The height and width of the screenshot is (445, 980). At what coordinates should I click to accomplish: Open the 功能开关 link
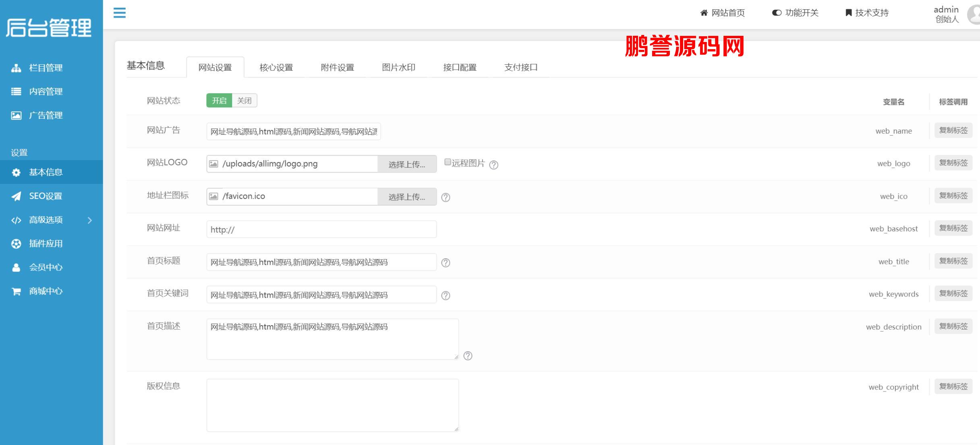(x=796, y=13)
